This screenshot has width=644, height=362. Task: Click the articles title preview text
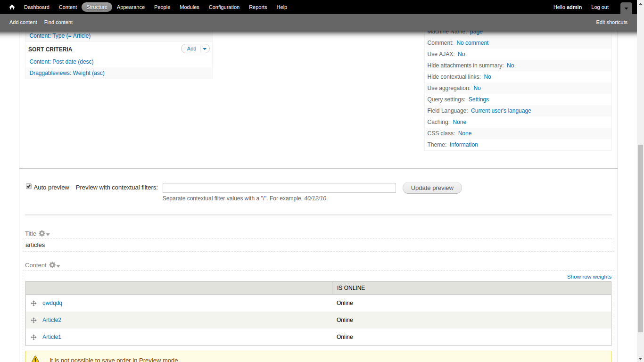tap(35, 245)
